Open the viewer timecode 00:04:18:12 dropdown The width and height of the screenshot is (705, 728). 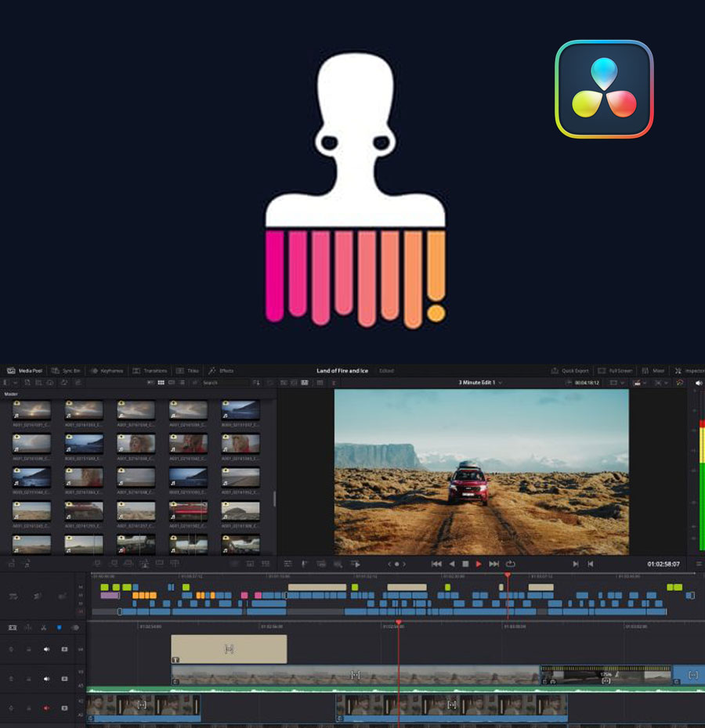click(586, 383)
